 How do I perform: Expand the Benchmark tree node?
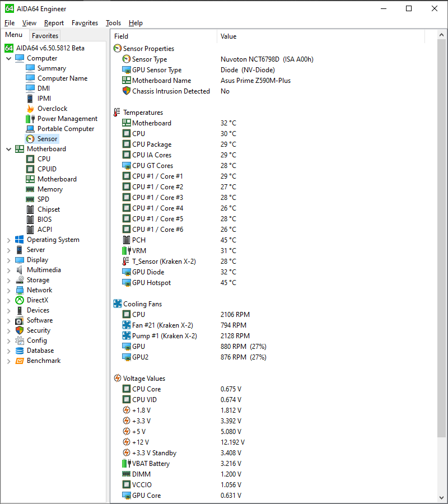point(8,361)
